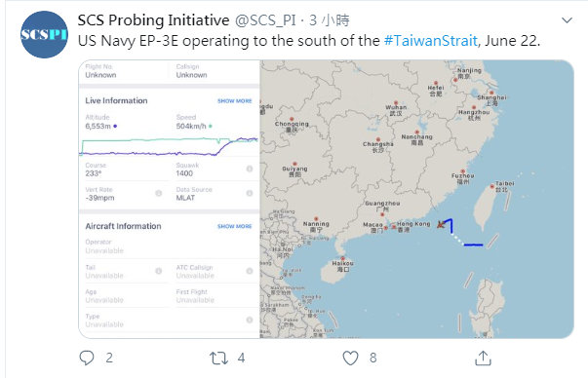Click the aircraft icon on the map
This screenshot has width=588, height=378.
pyautogui.click(x=441, y=224)
